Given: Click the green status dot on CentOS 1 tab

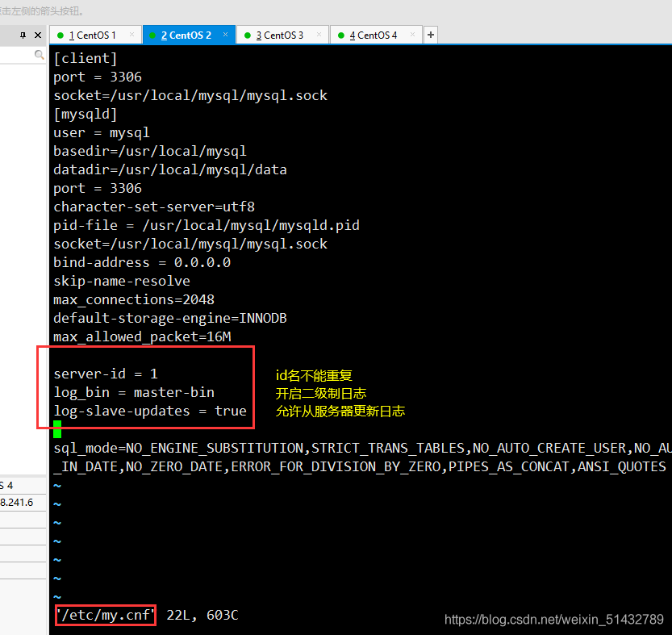Looking at the screenshot, I should pyautogui.click(x=61, y=36).
